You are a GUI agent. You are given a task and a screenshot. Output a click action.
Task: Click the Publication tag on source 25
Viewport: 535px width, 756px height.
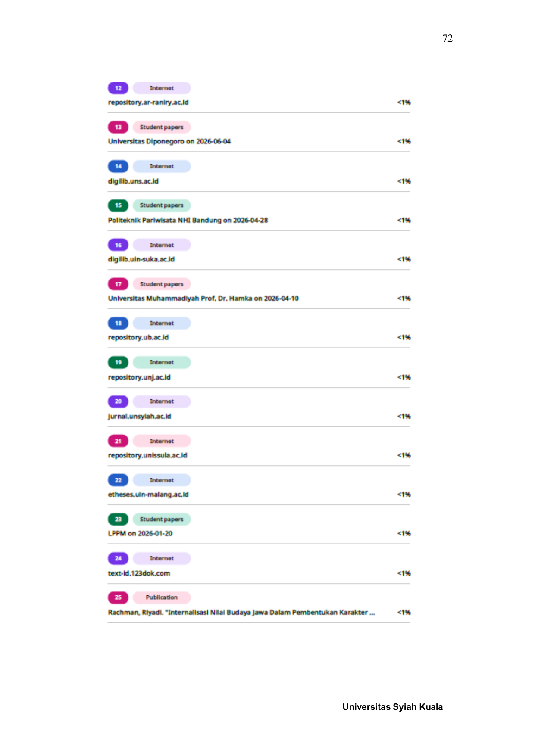coord(162,597)
